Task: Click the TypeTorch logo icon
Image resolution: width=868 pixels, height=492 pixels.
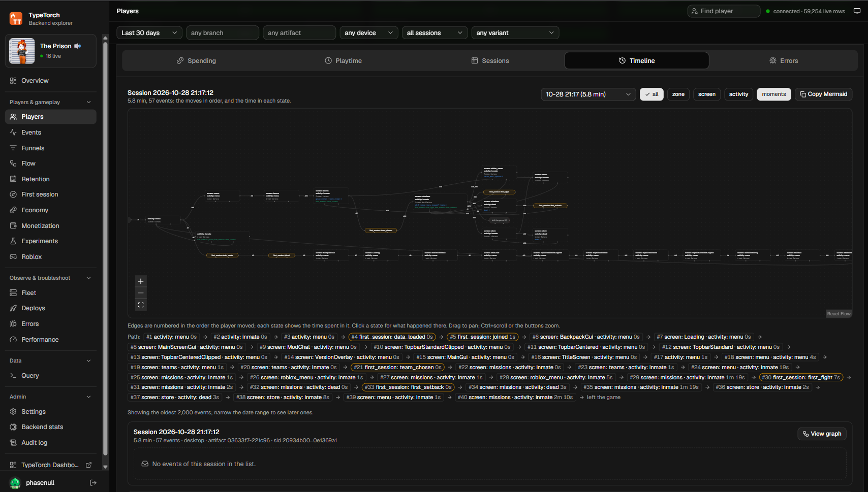Action: coord(16,19)
